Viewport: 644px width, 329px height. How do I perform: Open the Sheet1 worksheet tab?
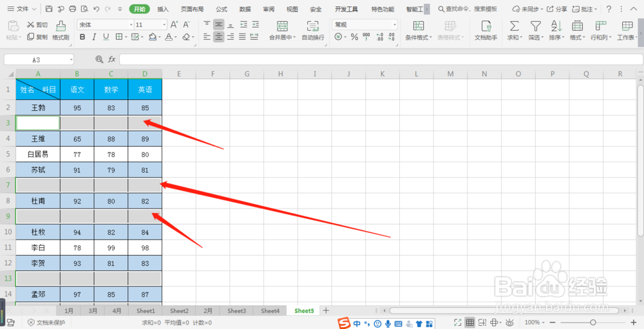pos(146,311)
